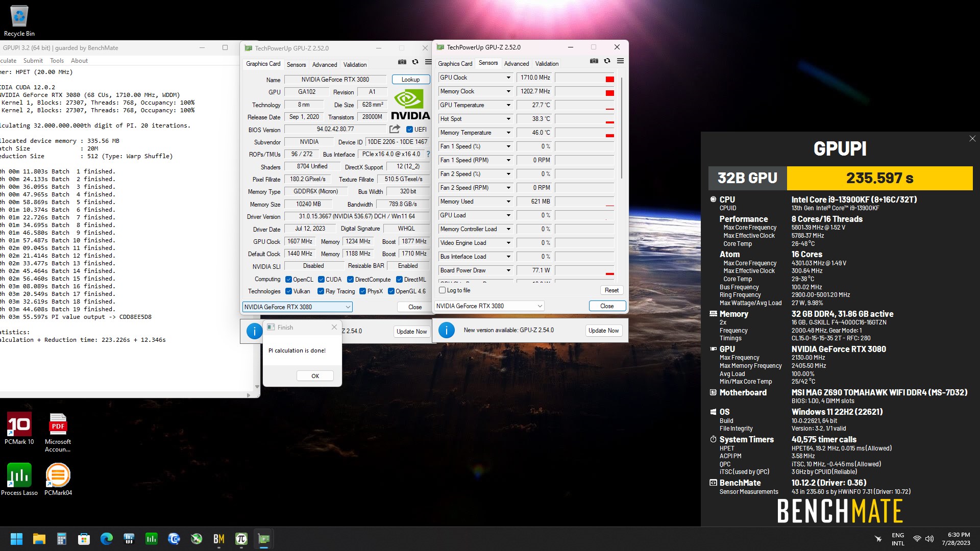Click Reset button in Sensors window
The image size is (980, 551).
coord(611,290)
